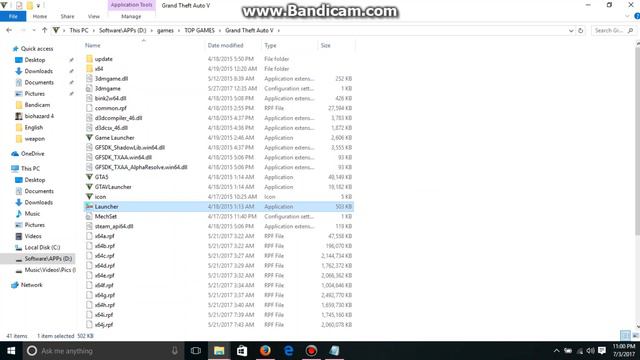Select the MechSet configuration file icon
The height and width of the screenshot is (360, 640).
89,216
